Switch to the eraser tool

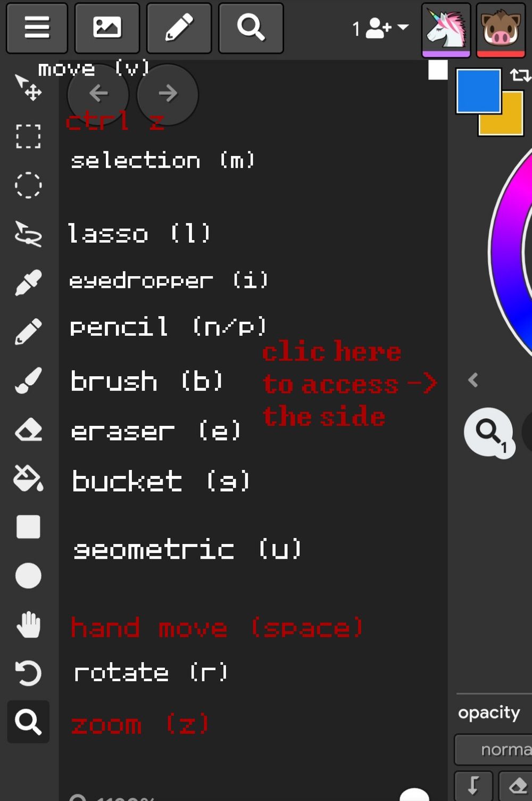pos(28,430)
